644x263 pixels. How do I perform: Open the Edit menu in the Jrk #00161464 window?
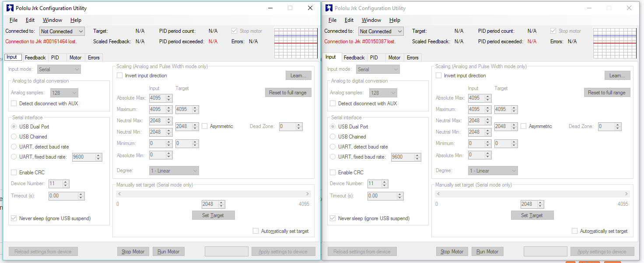coord(30,20)
